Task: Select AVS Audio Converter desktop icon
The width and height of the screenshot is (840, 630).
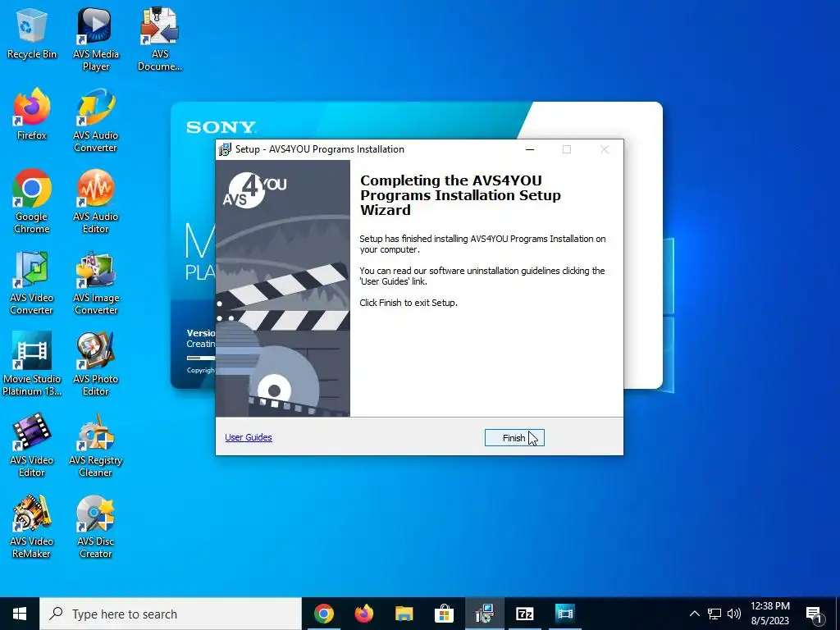Action: 96,121
